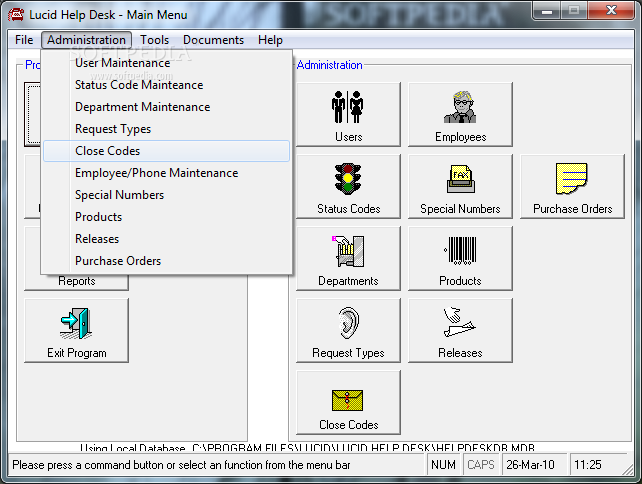Click the status bar hint message
The width and height of the screenshot is (642, 484).
pos(181,465)
